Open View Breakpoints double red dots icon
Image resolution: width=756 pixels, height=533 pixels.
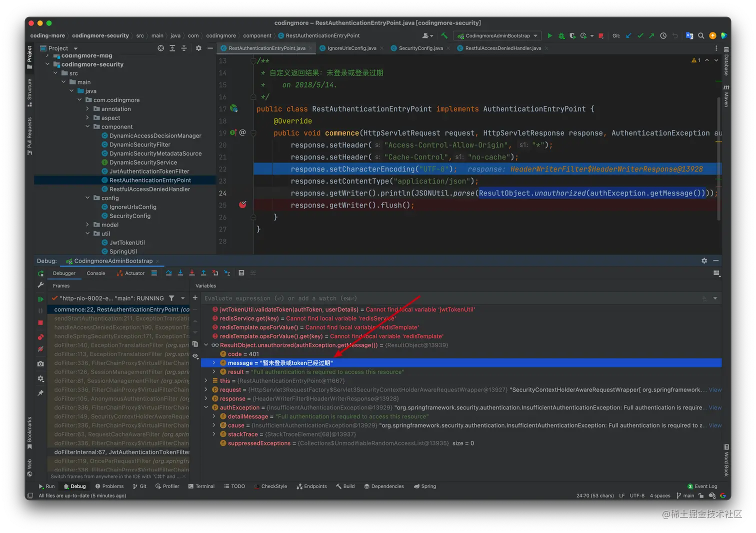(40, 336)
